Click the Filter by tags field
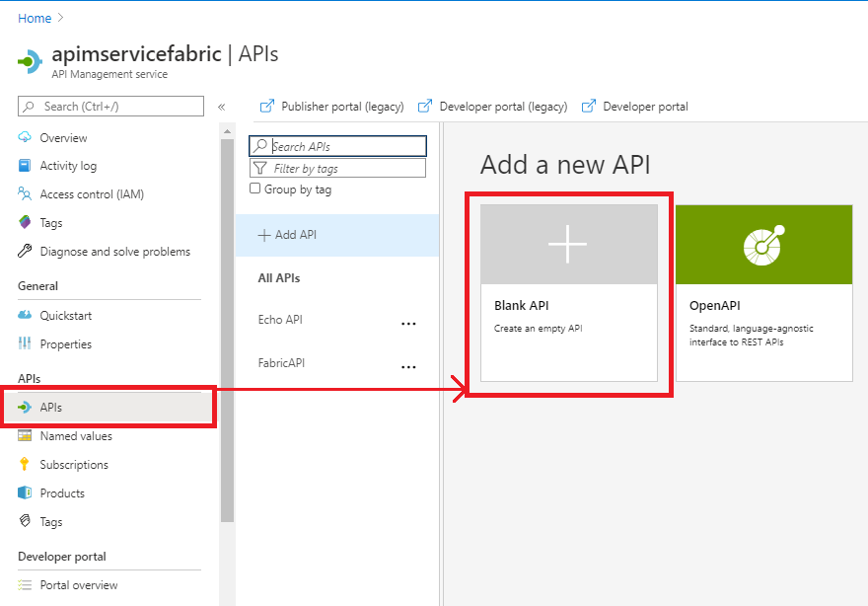Screen dimensions: 868x606 [337, 168]
